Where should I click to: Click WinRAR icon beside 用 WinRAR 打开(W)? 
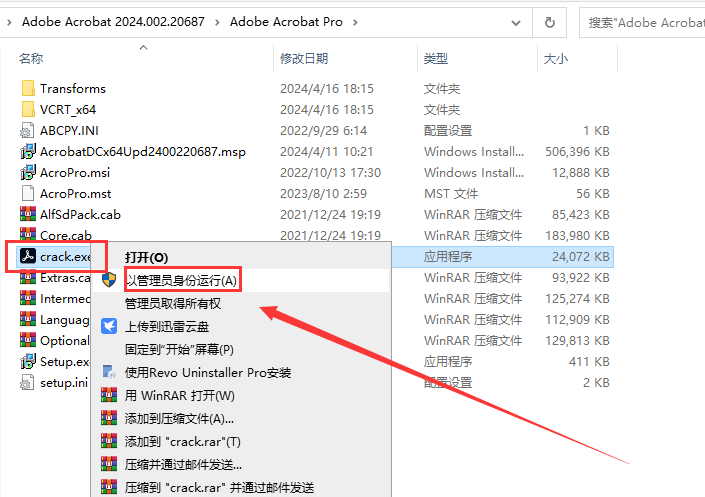tap(109, 395)
